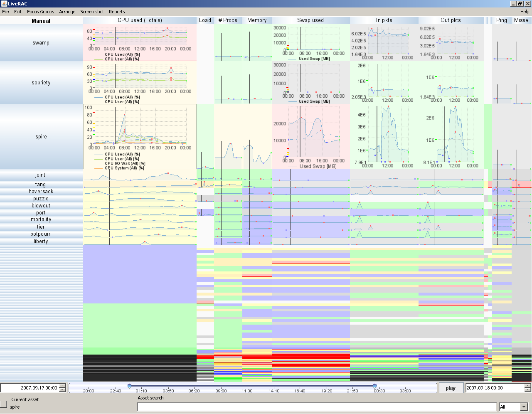The height and width of the screenshot is (414, 532).
Task: Select the CPU used (Totals) column header
Action: click(140, 20)
